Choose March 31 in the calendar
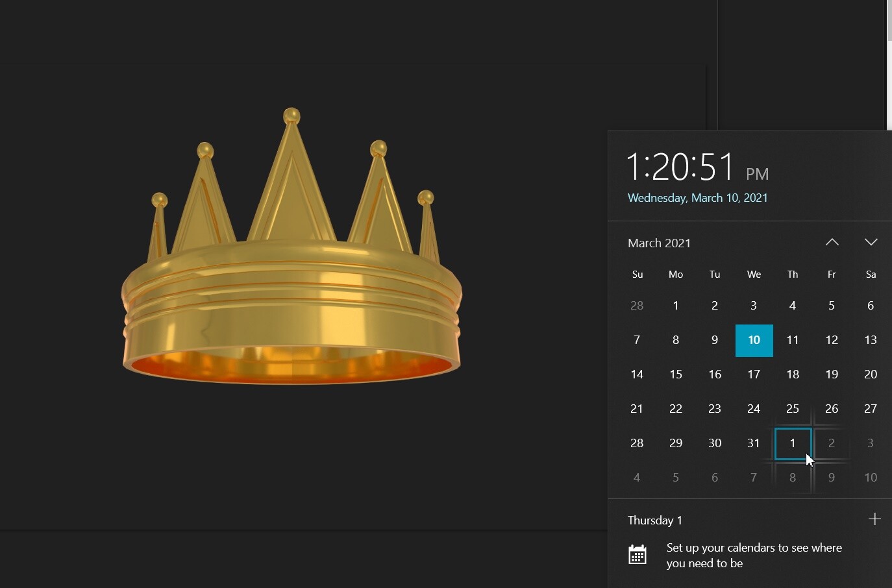Screen dimensions: 892x588 point(754,443)
